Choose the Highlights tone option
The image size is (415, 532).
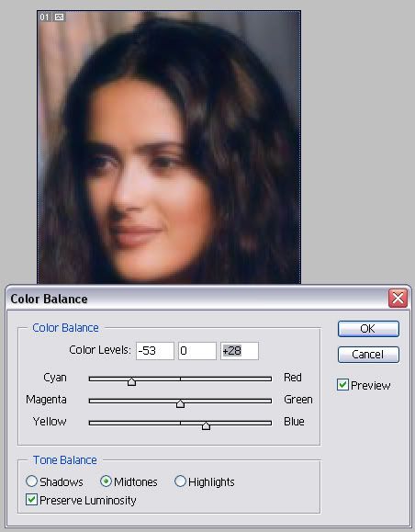(x=180, y=481)
